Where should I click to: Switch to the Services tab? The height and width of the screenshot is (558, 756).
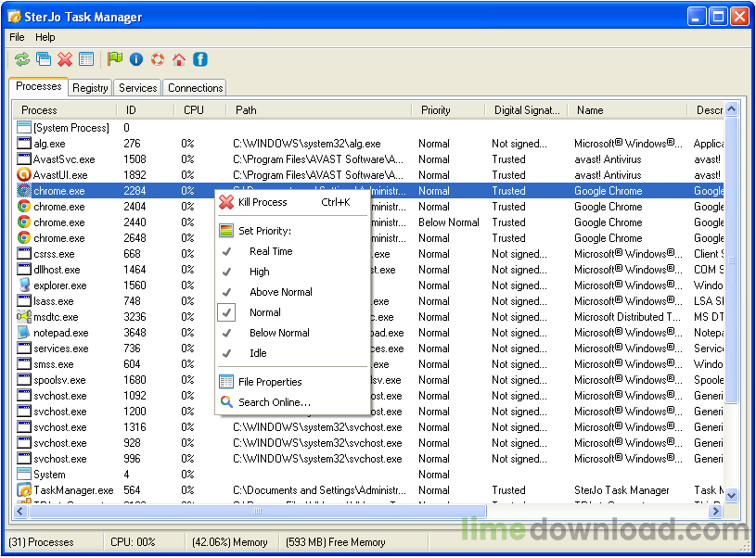tap(137, 88)
